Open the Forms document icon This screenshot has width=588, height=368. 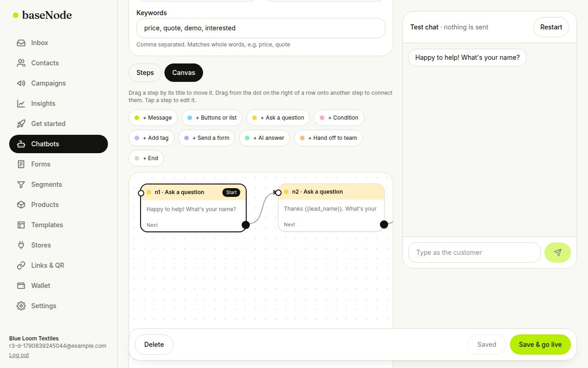21,164
